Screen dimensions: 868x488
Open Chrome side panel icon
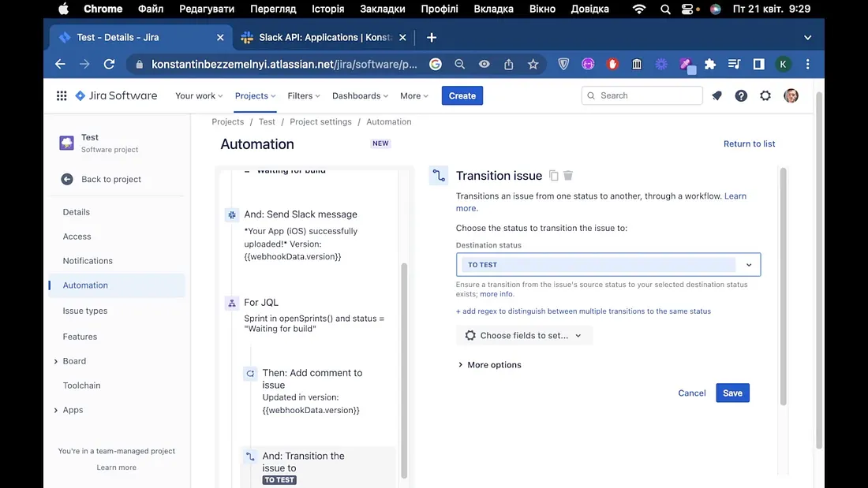(x=759, y=64)
